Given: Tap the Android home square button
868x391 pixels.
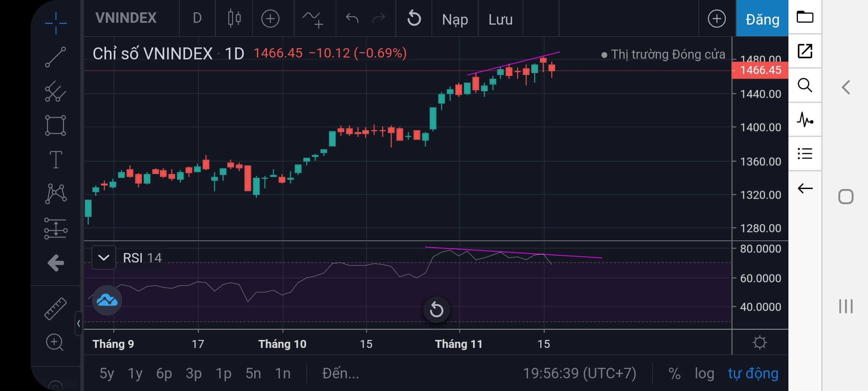Looking at the screenshot, I should [846, 197].
